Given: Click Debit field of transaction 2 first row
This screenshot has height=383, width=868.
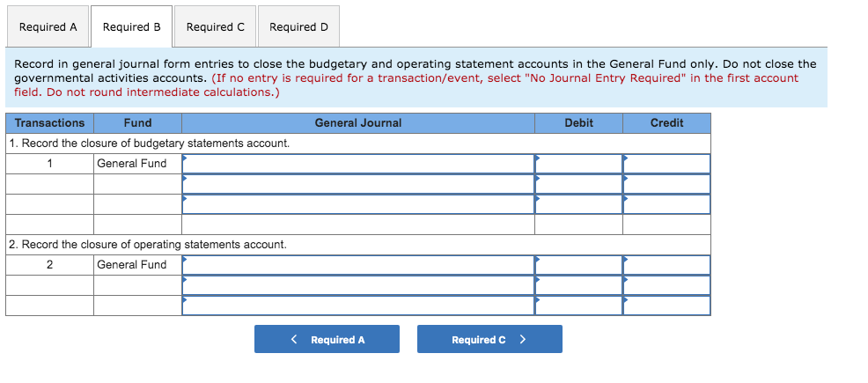Looking at the screenshot, I should point(578,265).
